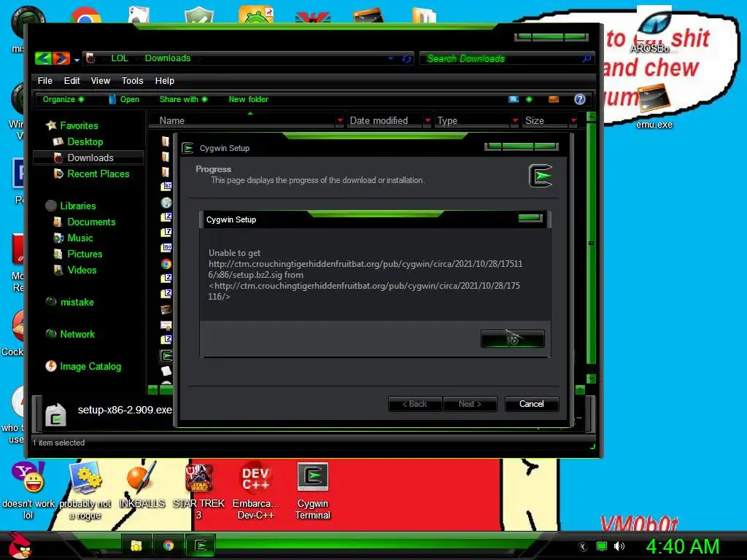Go back with the green Back arrow
747x560 pixels.
(43, 58)
